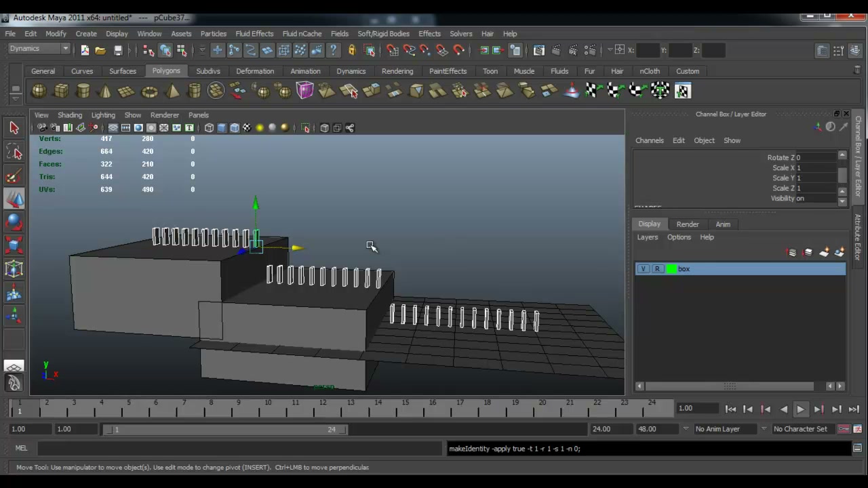Switch to the Deformation shelf tab

255,71
